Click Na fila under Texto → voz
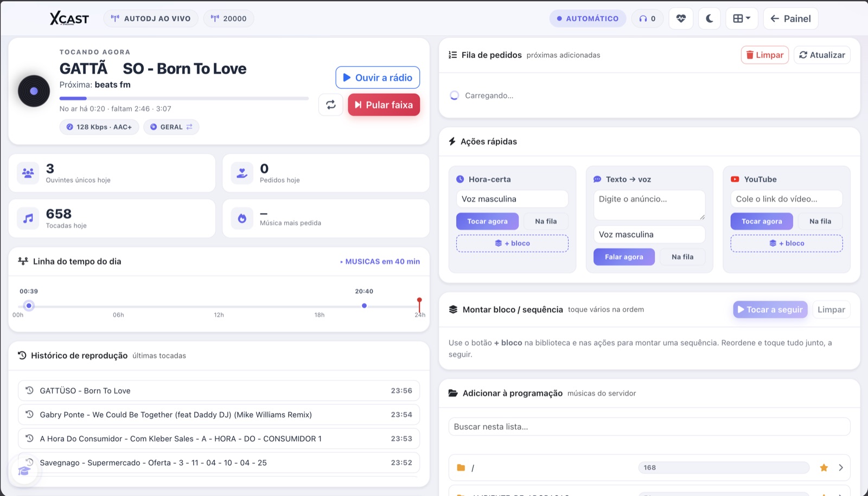Image resolution: width=868 pixels, height=496 pixels. coord(682,257)
